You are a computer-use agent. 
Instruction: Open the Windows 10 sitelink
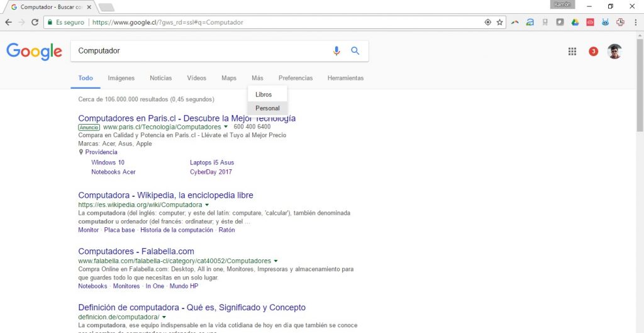(x=108, y=162)
